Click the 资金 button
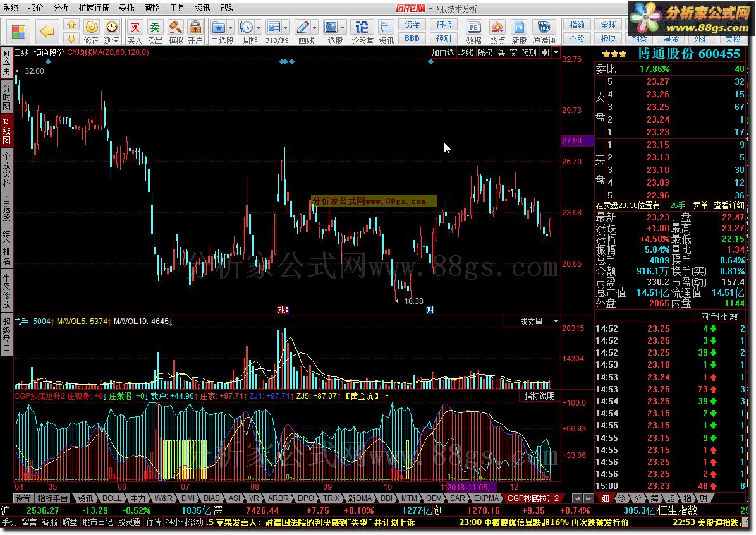The height and width of the screenshot is (535, 756). (x=412, y=25)
